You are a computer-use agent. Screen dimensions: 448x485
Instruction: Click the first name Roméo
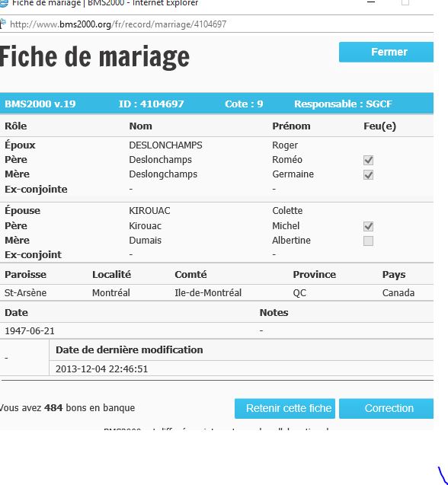287,160
